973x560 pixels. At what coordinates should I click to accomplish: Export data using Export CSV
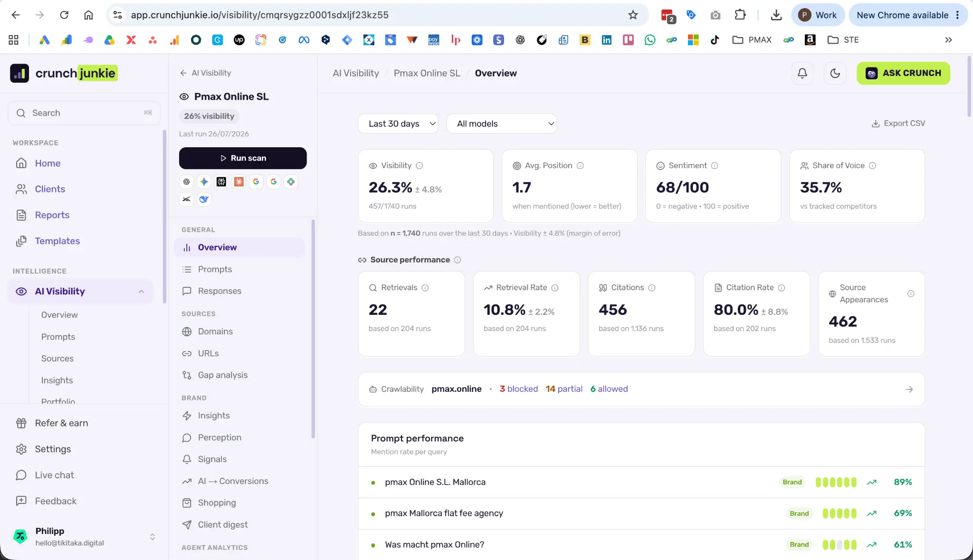tap(898, 123)
